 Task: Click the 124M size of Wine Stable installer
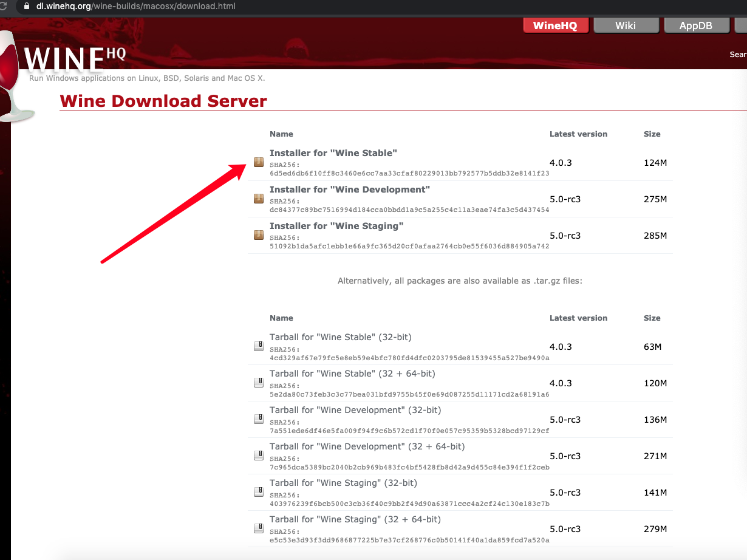655,163
